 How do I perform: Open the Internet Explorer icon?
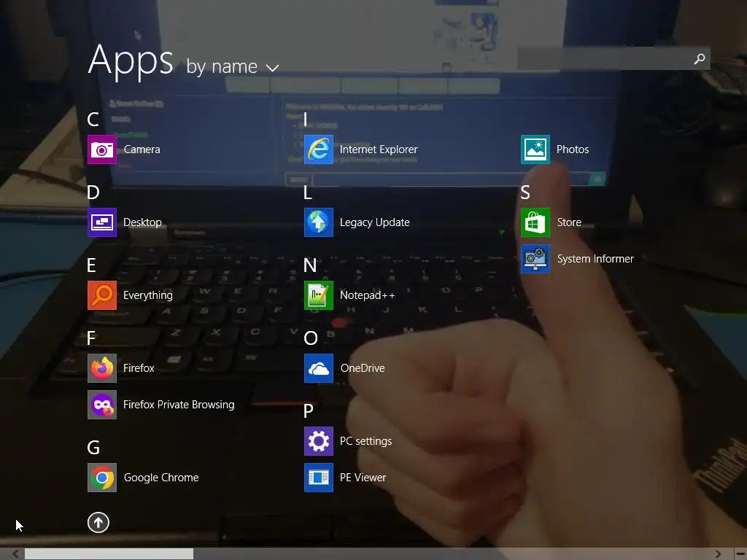319,149
